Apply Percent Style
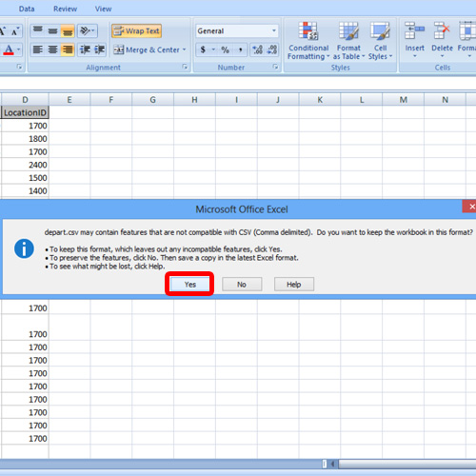 point(225,50)
